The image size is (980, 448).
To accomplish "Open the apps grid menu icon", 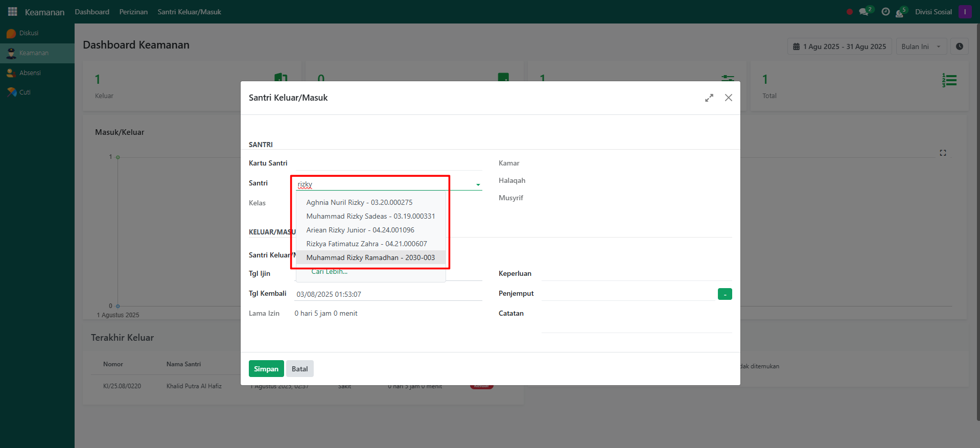I will pyautogui.click(x=12, y=11).
